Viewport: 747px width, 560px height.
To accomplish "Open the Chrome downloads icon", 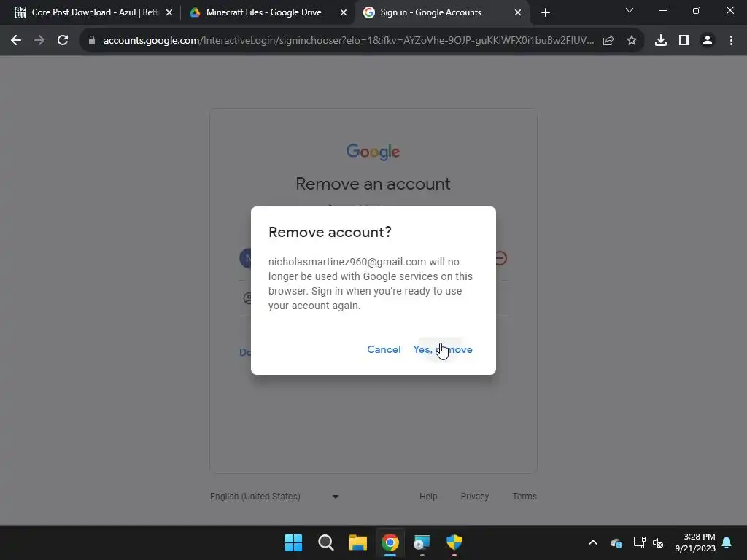I will coord(661,41).
